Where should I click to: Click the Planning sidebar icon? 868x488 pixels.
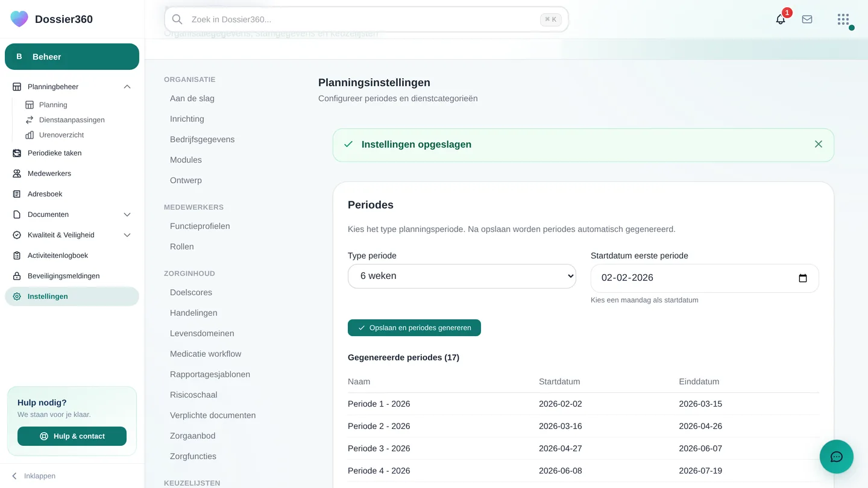[30, 105]
